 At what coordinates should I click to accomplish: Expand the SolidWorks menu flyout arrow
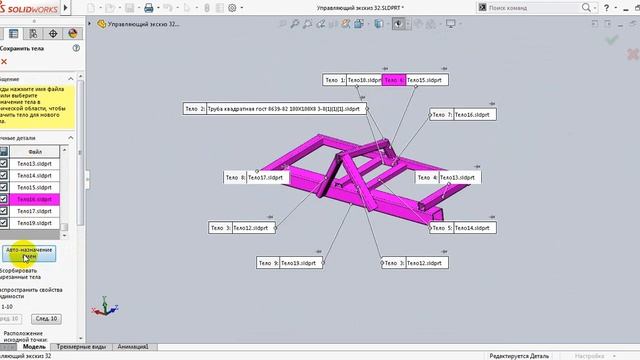[65, 7]
